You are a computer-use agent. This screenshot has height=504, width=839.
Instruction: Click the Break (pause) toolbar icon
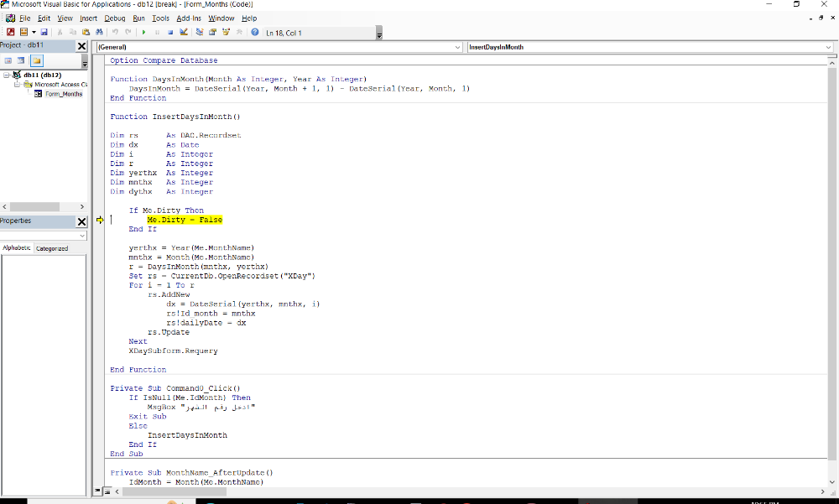158,33
